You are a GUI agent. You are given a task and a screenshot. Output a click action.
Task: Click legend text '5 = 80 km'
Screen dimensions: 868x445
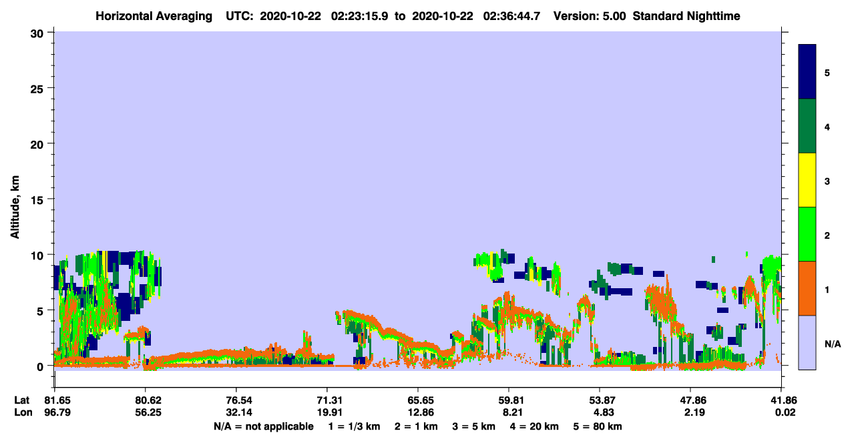coord(598,426)
